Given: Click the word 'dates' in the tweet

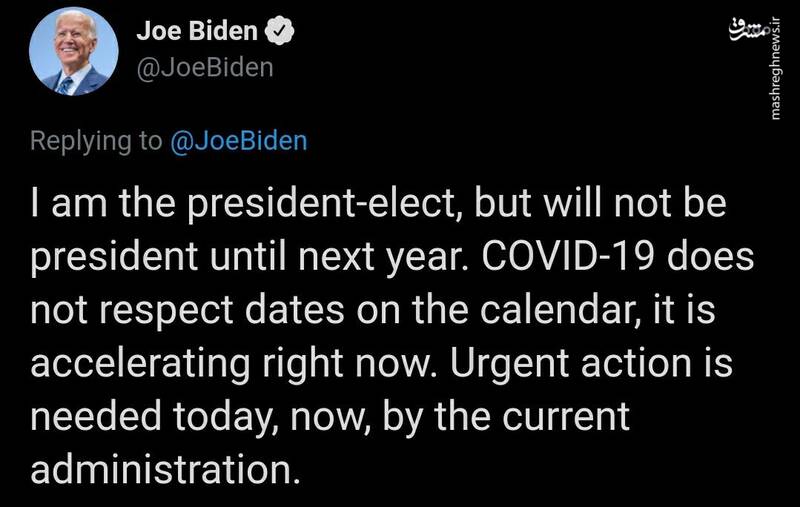Looking at the screenshot, I should (x=295, y=309).
